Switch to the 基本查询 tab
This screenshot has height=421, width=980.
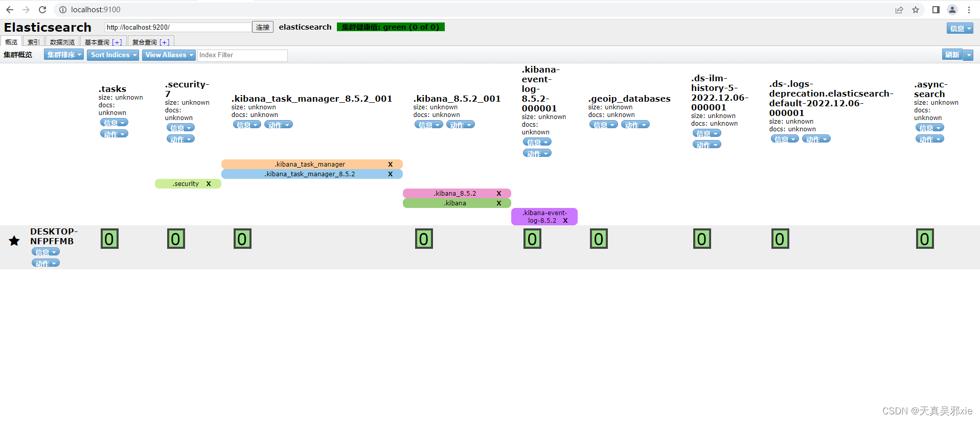[103, 42]
